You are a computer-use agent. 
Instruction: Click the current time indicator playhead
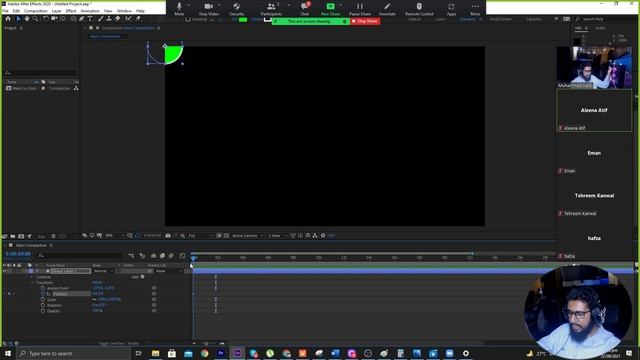point(193,258)
